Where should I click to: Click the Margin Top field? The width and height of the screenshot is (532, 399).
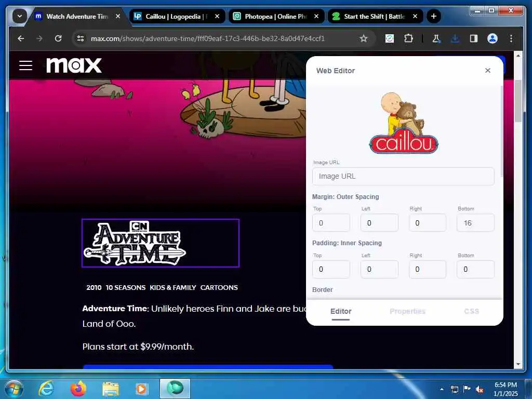tap(331, 222)
